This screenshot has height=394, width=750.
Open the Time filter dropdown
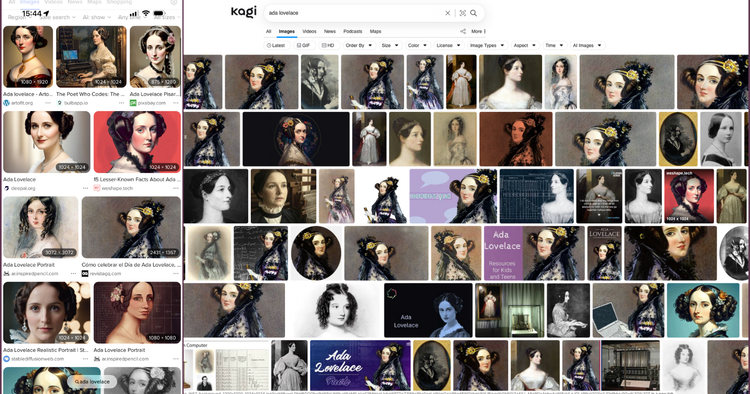pos(554,45)
